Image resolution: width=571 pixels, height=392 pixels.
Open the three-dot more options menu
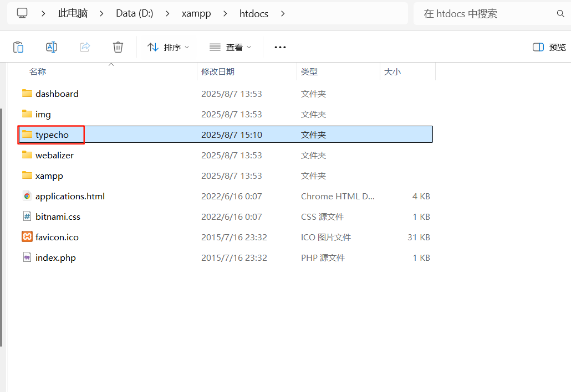tap(280, 47)
